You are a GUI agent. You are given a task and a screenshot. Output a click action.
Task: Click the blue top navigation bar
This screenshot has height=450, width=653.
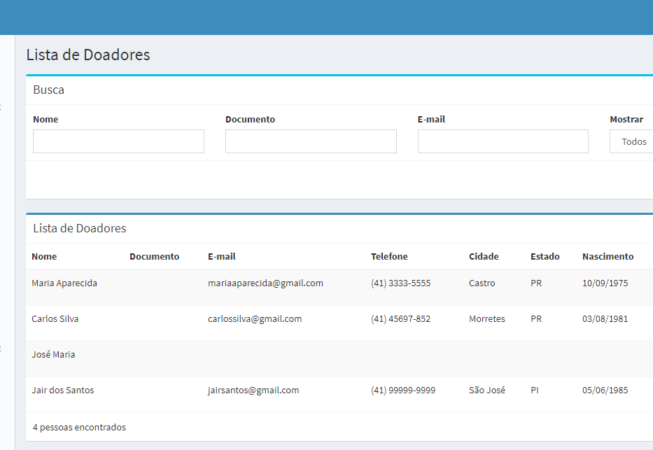tap(326, 17)
